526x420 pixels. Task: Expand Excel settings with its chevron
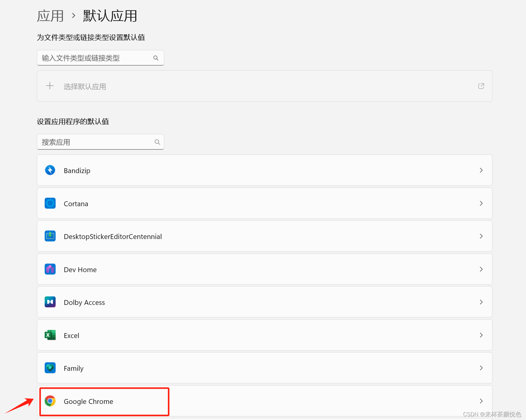pos(481,335)
